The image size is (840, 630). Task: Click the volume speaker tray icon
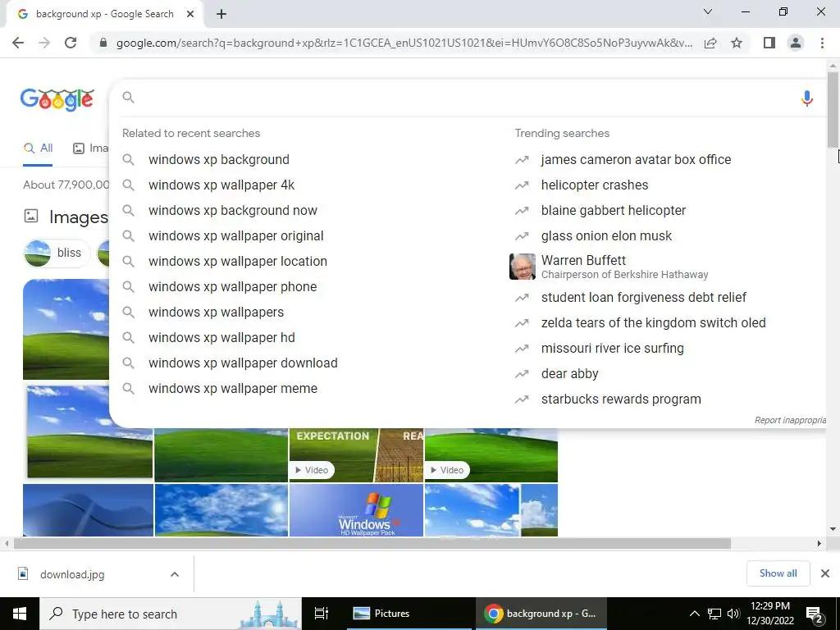733,614
